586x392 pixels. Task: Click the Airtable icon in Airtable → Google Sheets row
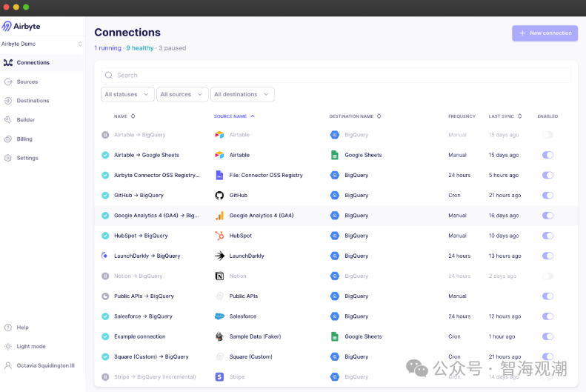(x=219, y=155)
